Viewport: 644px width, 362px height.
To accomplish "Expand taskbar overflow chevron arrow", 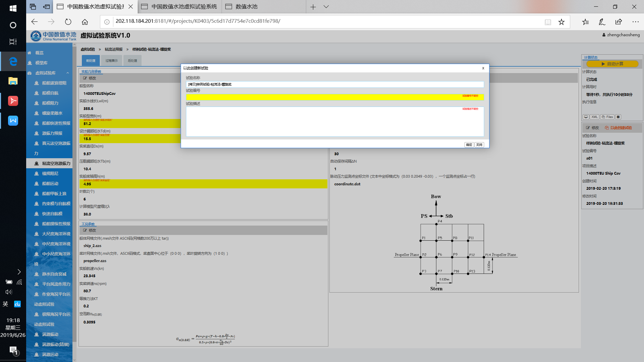I will pos(19,272).
